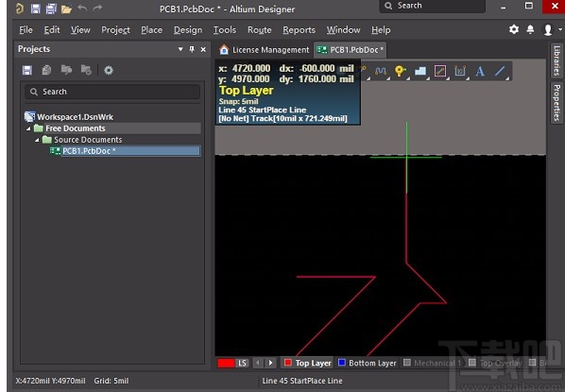Select the Top Layer tab
565x392 pixels.
(308, 363)
